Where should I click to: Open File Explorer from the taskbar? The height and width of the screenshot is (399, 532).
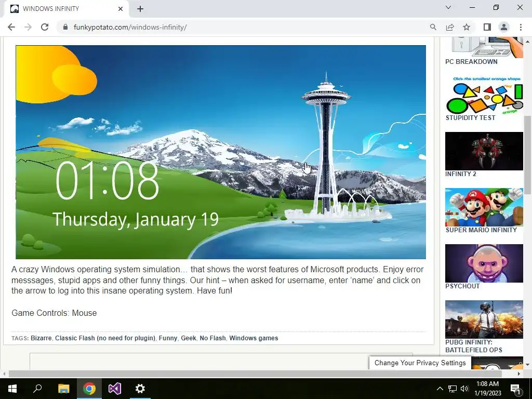[x=63, y=389]
